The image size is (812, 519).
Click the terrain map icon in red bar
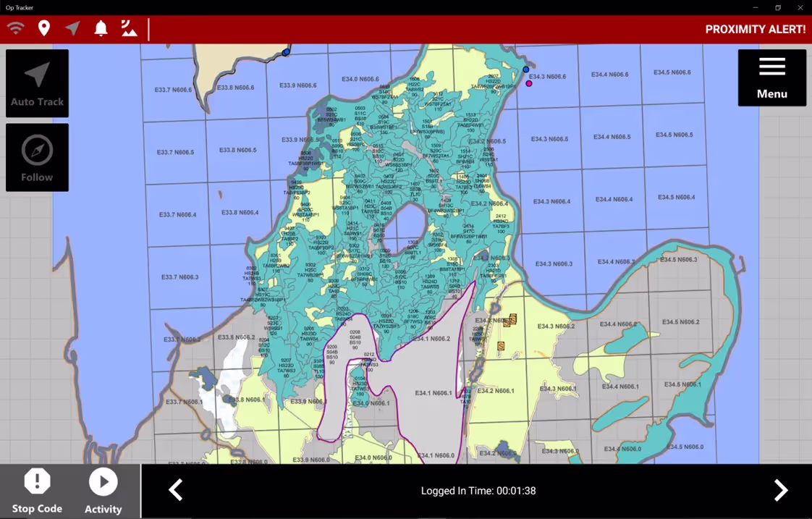point(129,28)
